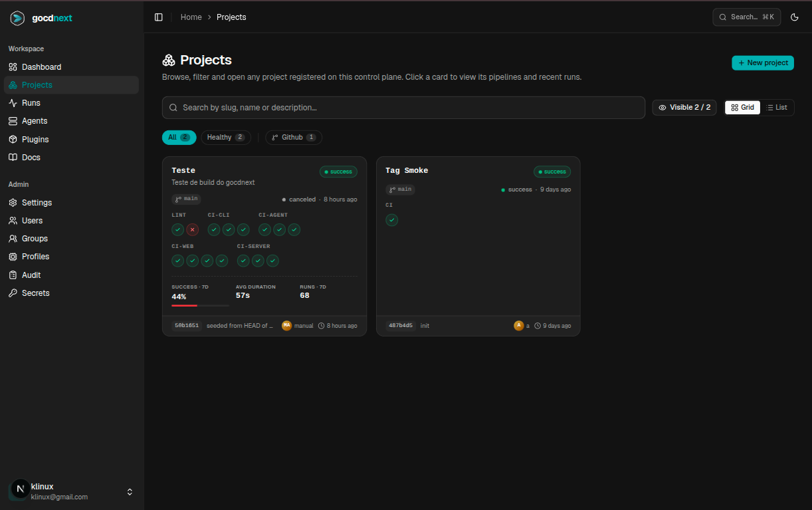Click commit hash 487b4d5
Viewport: 812px width, 510px height.
click(x=401, y=326)
